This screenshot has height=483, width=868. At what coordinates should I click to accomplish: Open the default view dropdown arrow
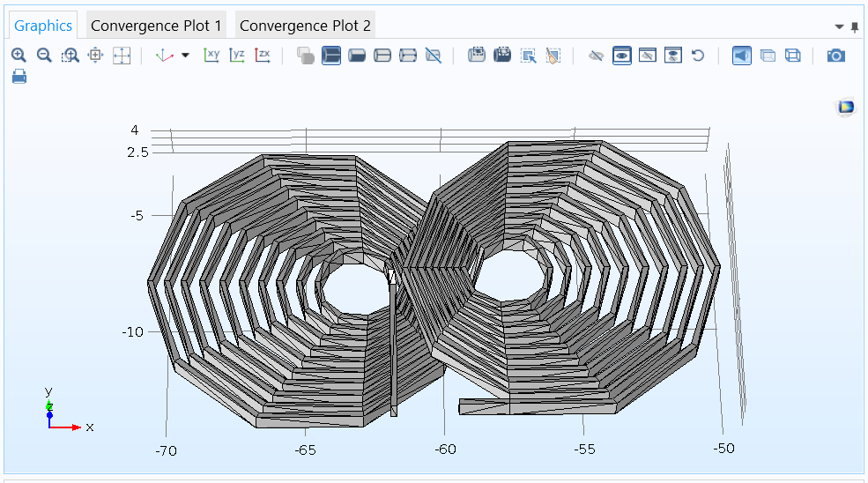click(185, 56)
